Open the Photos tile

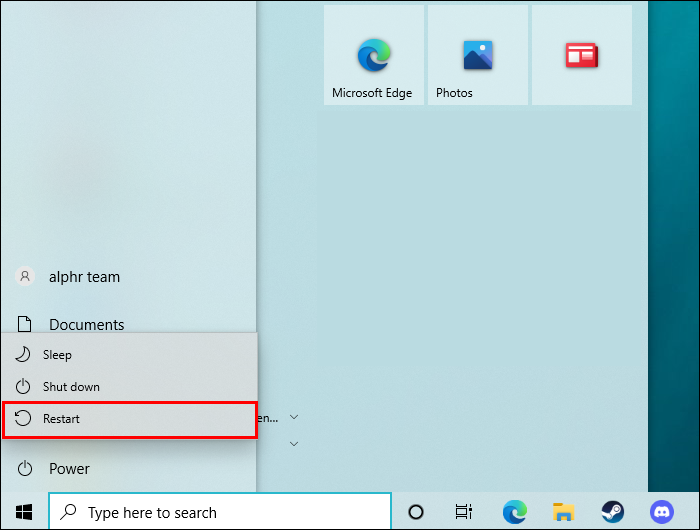pyautogui.click(x=478, y=55)
